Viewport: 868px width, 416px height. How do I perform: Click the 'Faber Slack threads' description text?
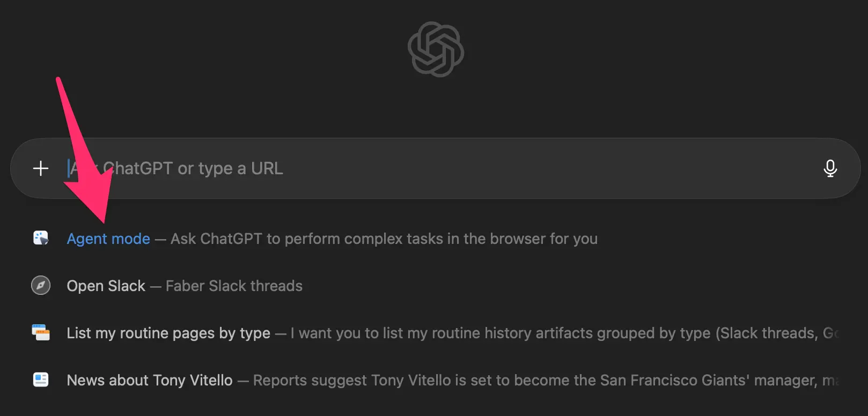(234, 286)
